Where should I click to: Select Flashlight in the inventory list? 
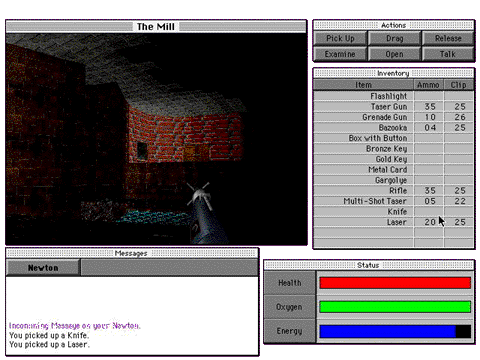click(x=394, y=96)
